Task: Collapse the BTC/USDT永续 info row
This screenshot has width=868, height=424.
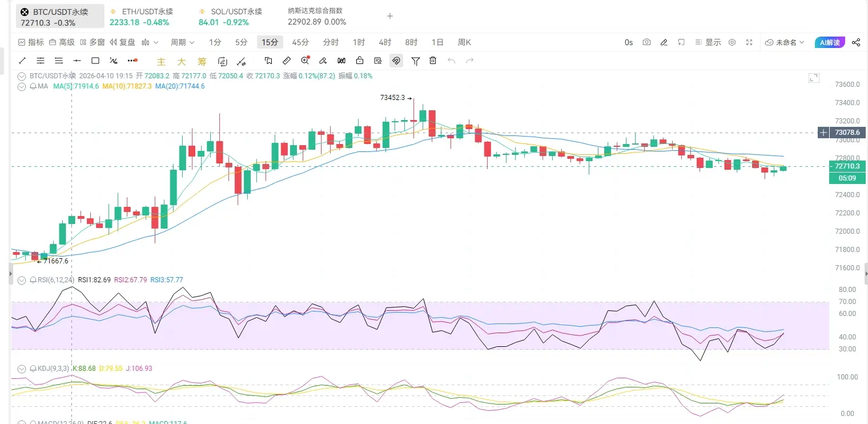Action: coord(22,76)
